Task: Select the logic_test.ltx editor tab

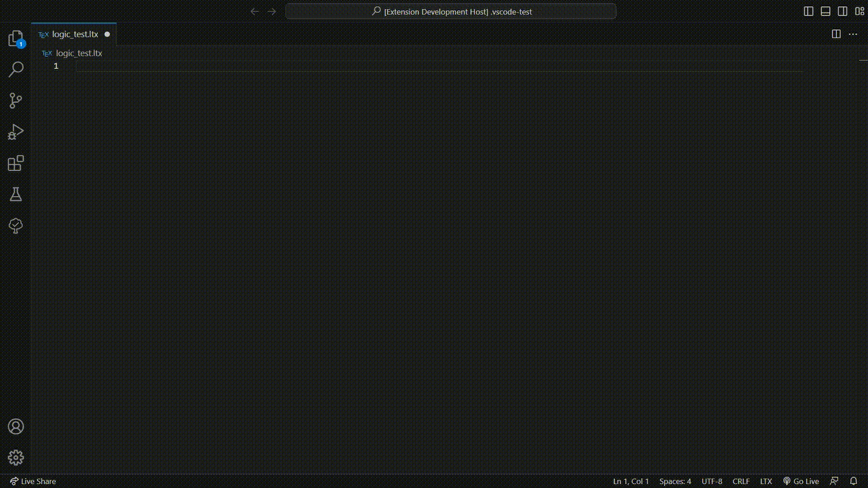Action: click(x=75, y=34)
